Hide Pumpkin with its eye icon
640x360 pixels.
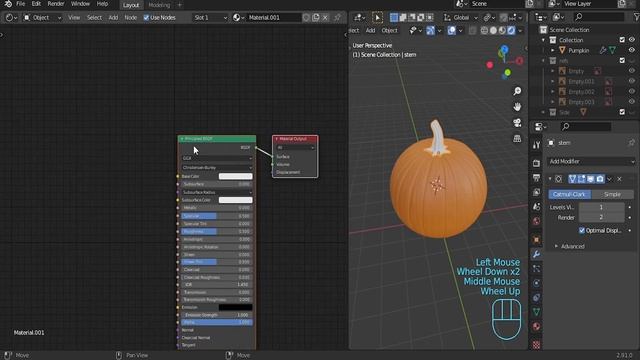coord(631,50)
